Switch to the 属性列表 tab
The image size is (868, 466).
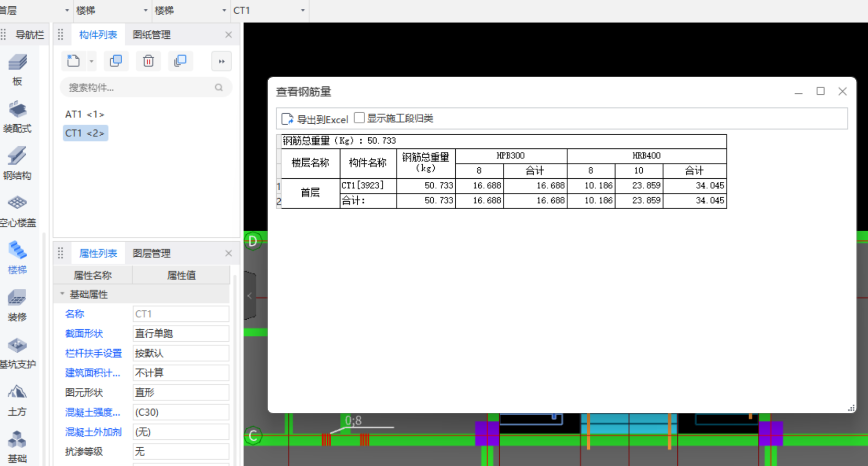(x=98, y=253)
